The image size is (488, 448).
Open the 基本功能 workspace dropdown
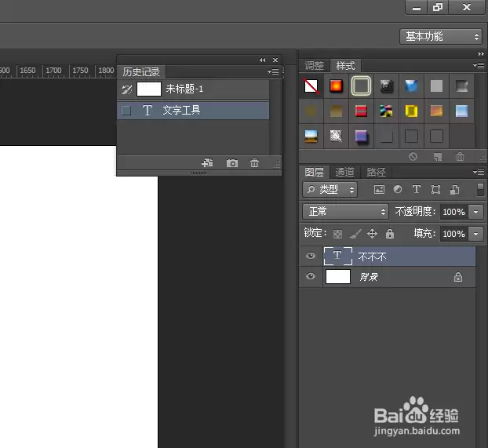441,37
